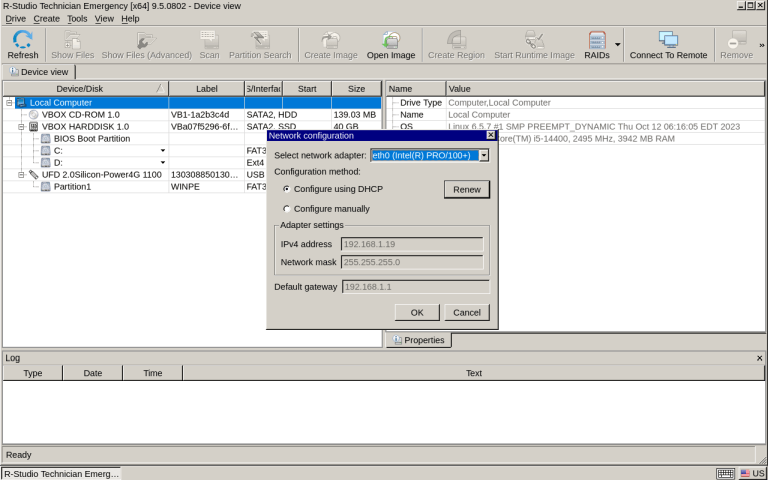The image size is (768, 480).
Task: Click the IPv4 address field
Action: click(x=412, y=243)
